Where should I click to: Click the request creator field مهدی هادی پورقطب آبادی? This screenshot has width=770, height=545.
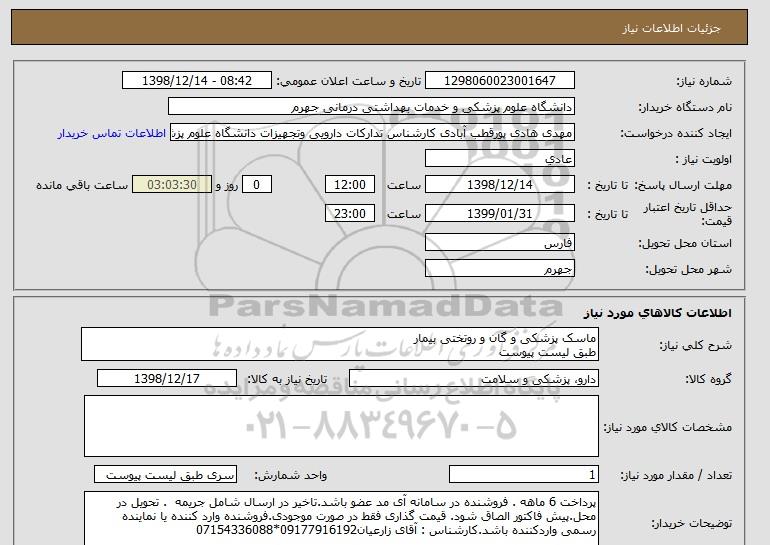(x=372, y=133)
